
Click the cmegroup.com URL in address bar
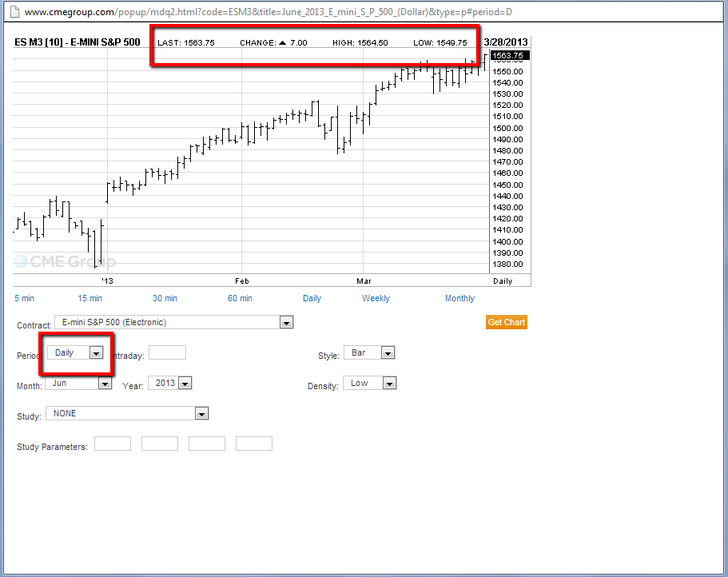click(269, 12)
